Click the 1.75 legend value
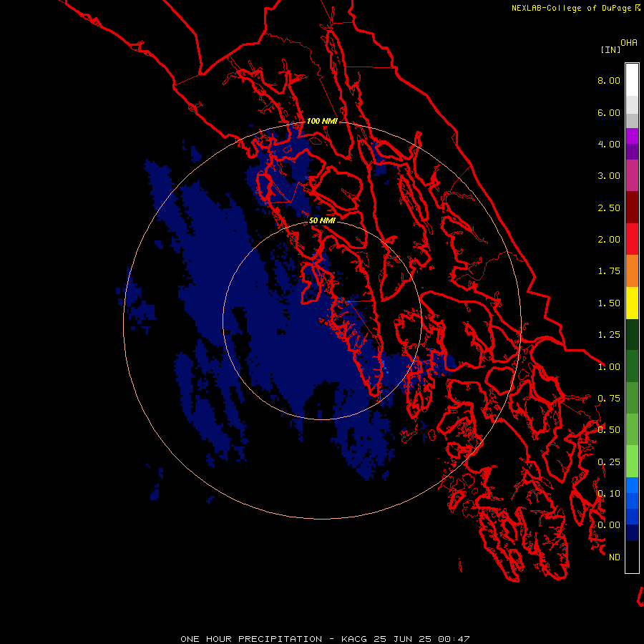The width and height of the screenshot is (644, 644). tap(609, 271)
